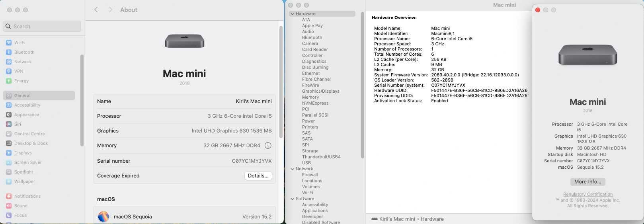The width and height of the screenshot is (644, 224).
Task: Click the Focus moon icon in Settings sidebar
Action: (9, 215)
